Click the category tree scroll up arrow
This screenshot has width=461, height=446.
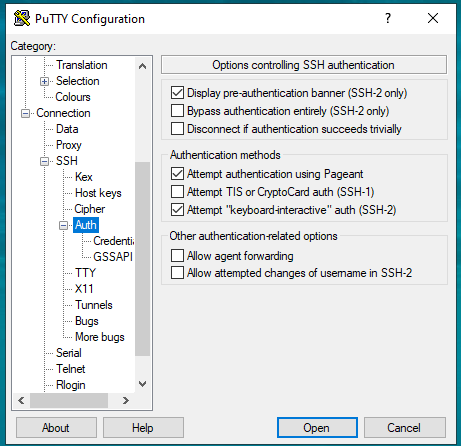point(142,66)
